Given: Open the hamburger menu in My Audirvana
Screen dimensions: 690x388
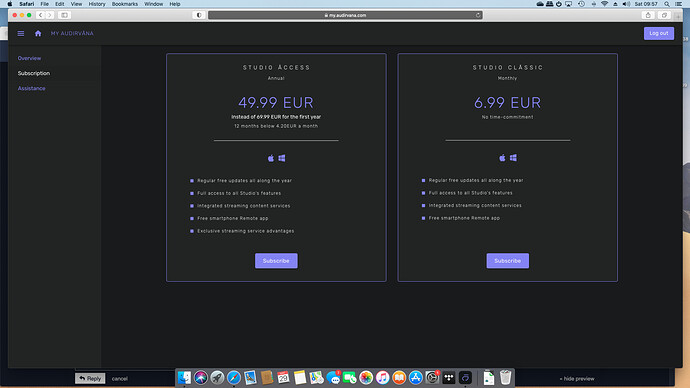Looking at the screenshot, I should tap(21, 33).
